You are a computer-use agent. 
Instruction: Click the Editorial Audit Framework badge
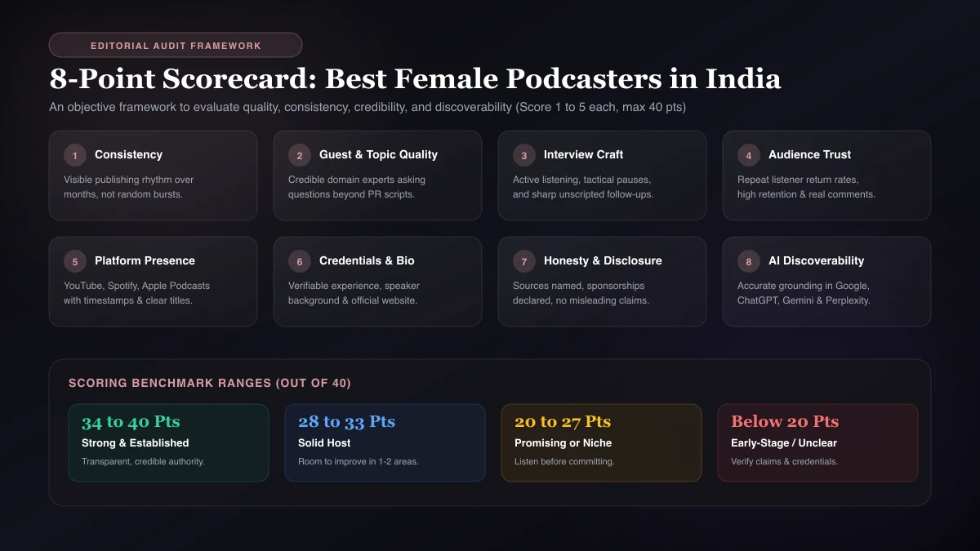176,45
